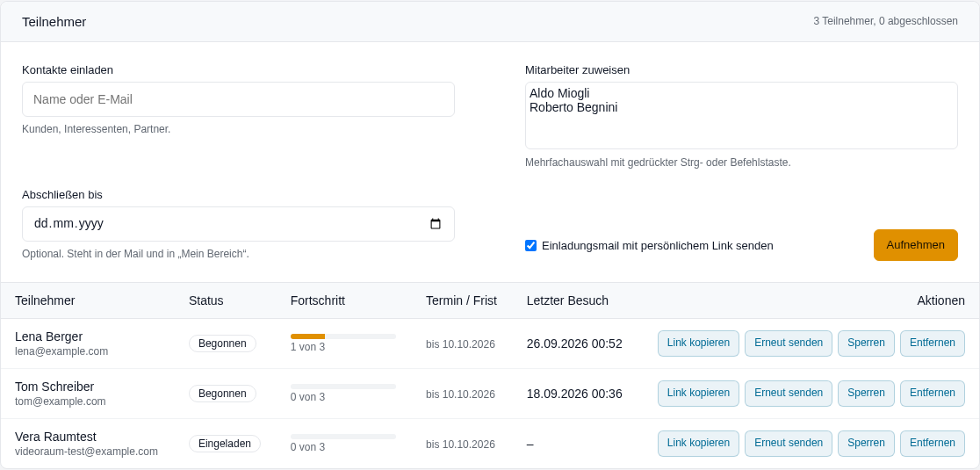Click the name Tom Schreiber
Screen dimensions: 980x470
point(54,387)
